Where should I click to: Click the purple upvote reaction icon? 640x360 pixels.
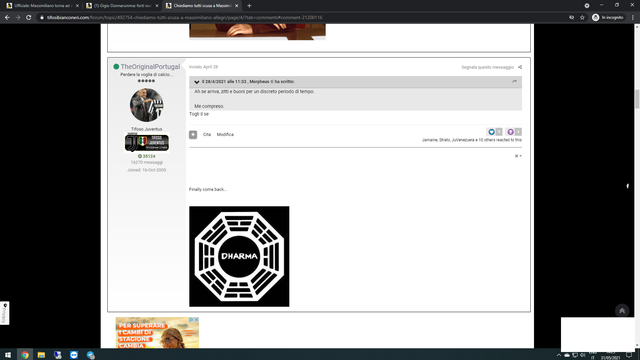coord(510,132)
